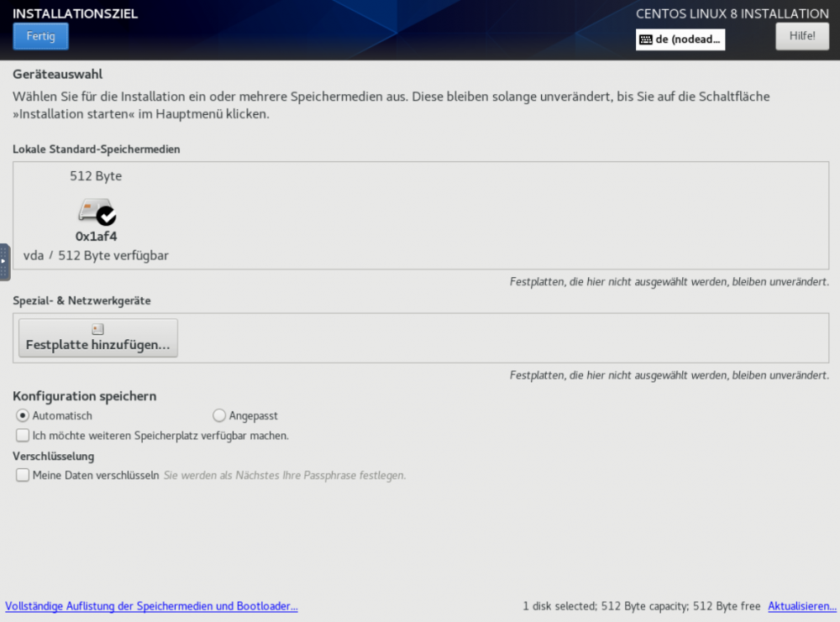Click the 'CENTOS LINUX 8 INSTALLATION' title
Viewport: 840px width, 622px height.
point(732,14)
